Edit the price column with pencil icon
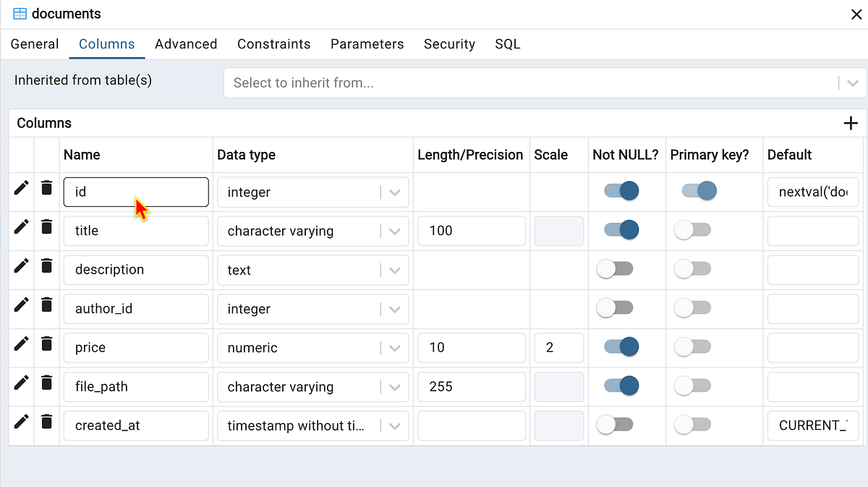 point(22,344)
